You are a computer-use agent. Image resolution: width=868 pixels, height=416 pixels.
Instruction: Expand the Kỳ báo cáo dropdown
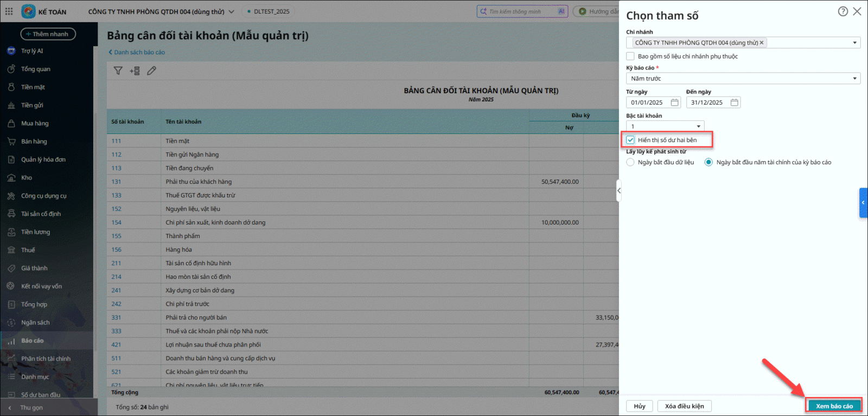click(x=854, y=79)
